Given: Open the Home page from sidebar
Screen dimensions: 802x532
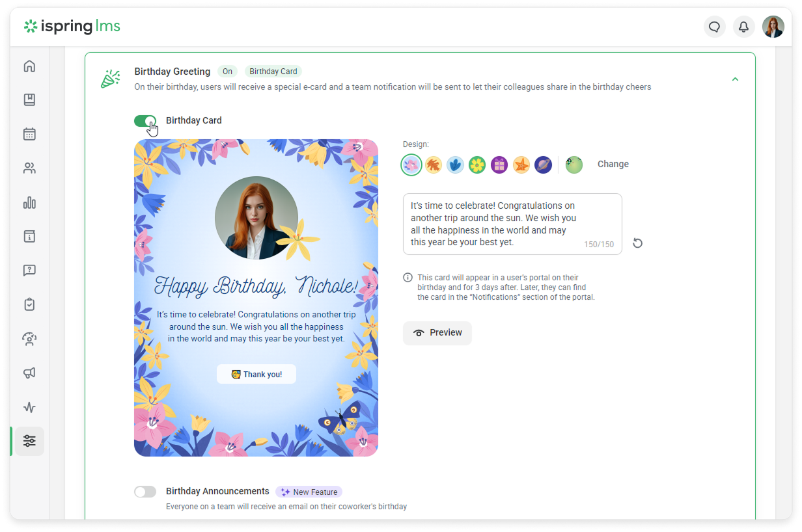Looking at the screenshot, I should 29,66.
